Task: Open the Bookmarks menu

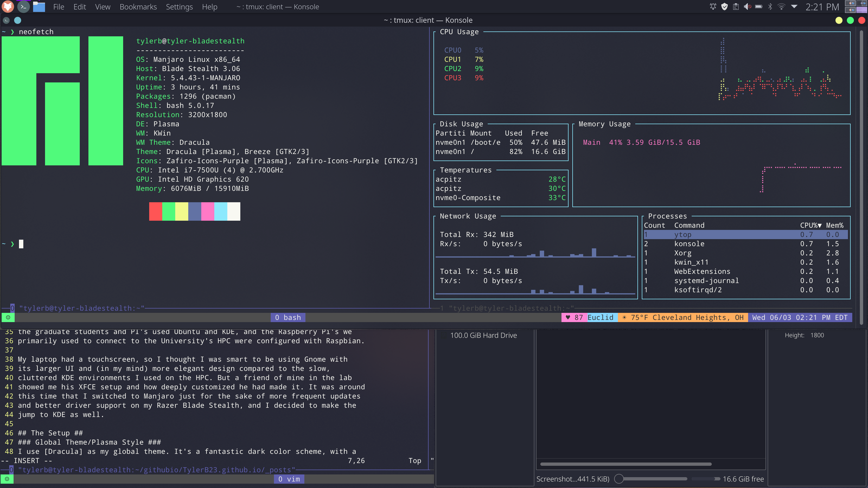Action: pos(138,7)
